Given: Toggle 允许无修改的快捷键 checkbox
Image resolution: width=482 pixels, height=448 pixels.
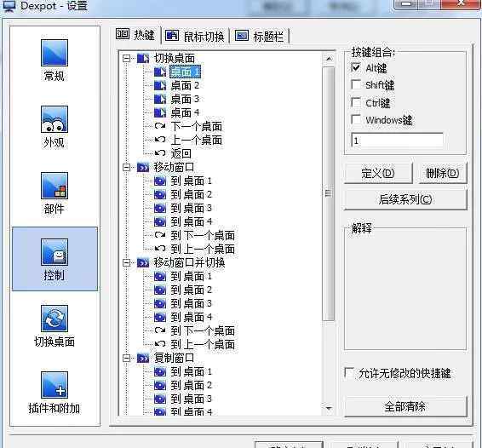Looking at the screenshot, I should (x=349, y=373).
